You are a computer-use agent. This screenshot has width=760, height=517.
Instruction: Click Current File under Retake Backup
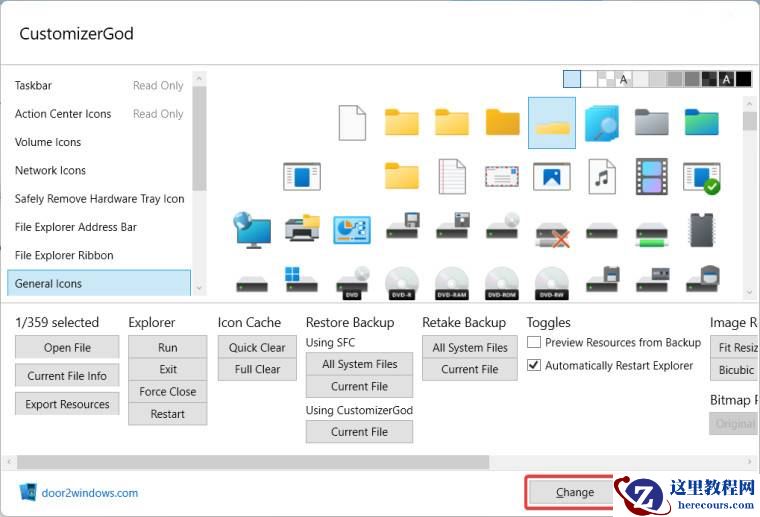tap(470, 369)
